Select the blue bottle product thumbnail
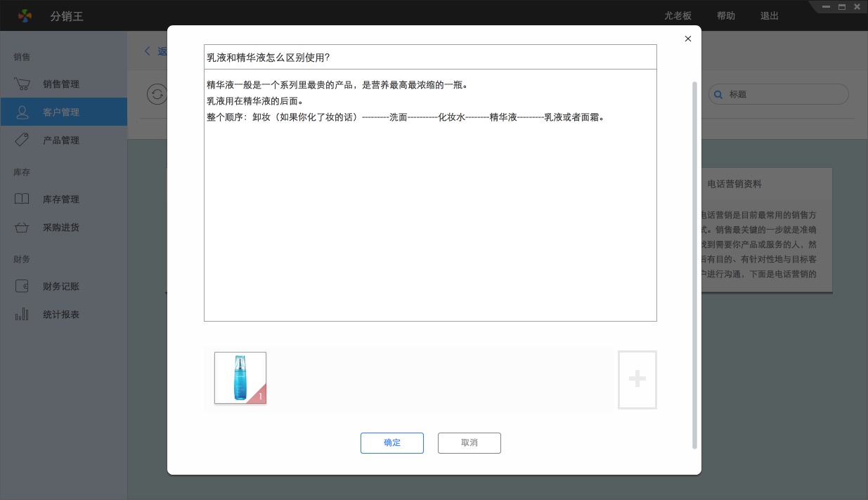 coord(240,378)
